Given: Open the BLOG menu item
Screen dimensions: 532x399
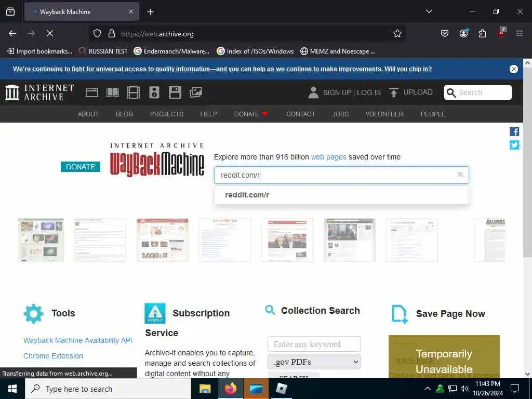Looking at the screenshot, I should pyautogui.click(x=124, y=114).
